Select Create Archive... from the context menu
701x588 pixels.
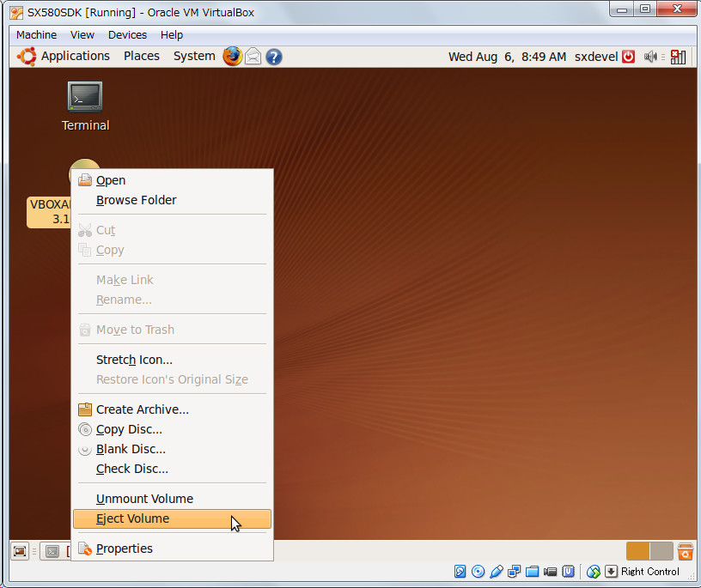tap(172, 409)
